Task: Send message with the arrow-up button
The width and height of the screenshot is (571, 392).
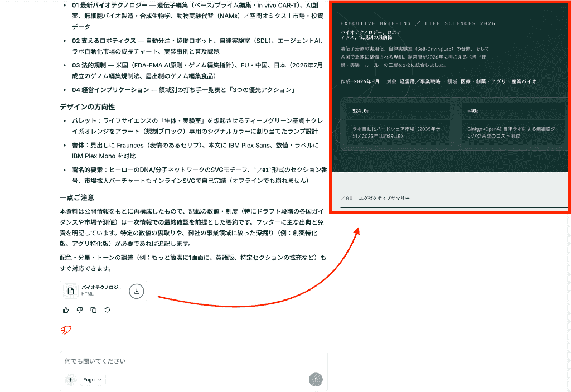Action: pos(316,380)
